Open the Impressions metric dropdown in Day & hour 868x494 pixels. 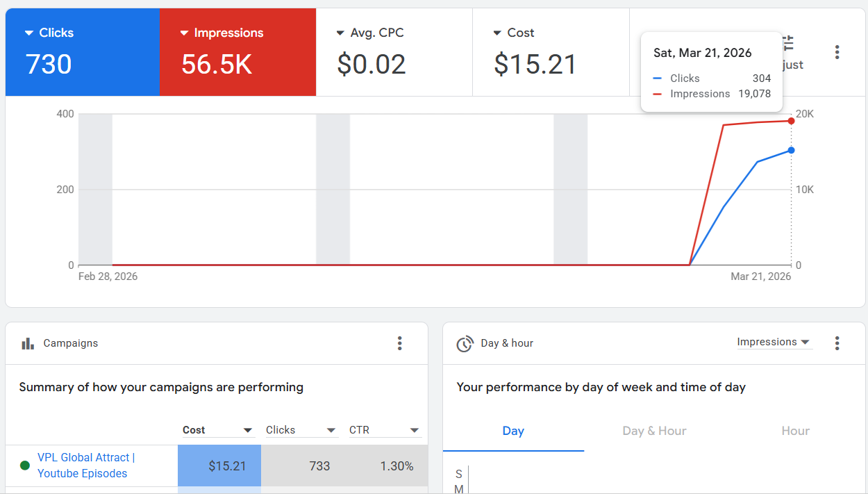774,341
